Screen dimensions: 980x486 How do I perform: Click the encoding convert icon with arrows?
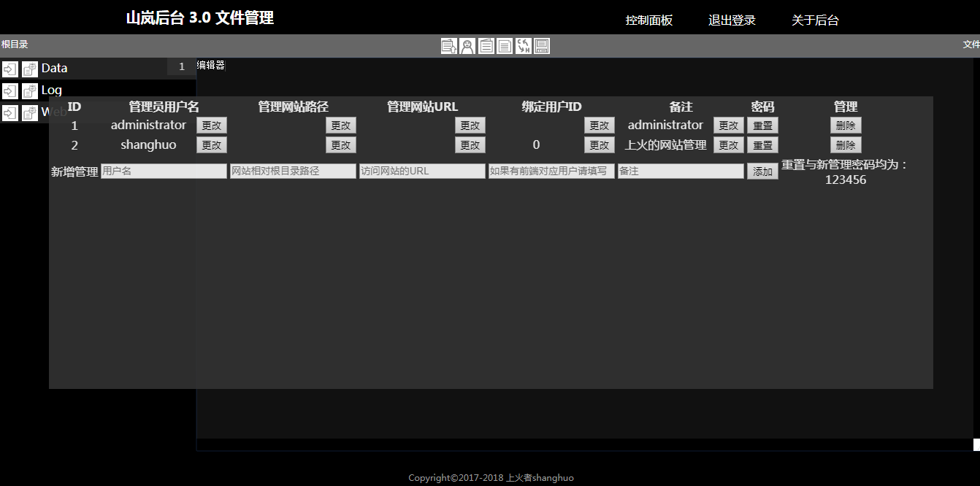coord(524,46)
